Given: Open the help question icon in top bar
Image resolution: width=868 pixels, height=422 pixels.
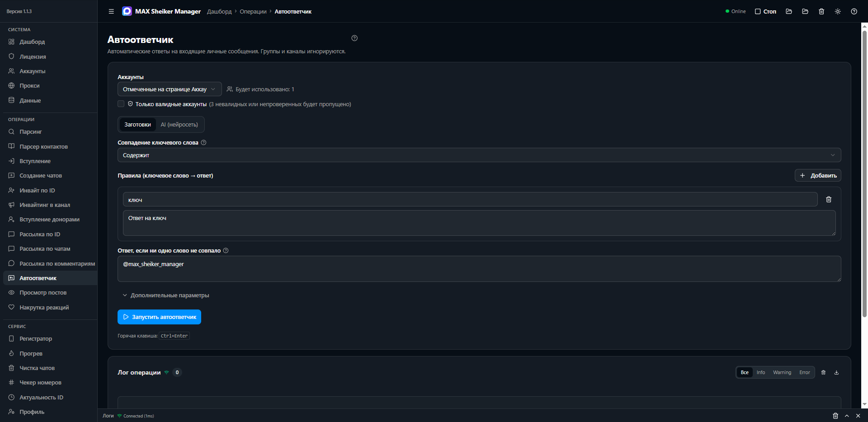Looking at the screenshot, I should pos(854,11).
